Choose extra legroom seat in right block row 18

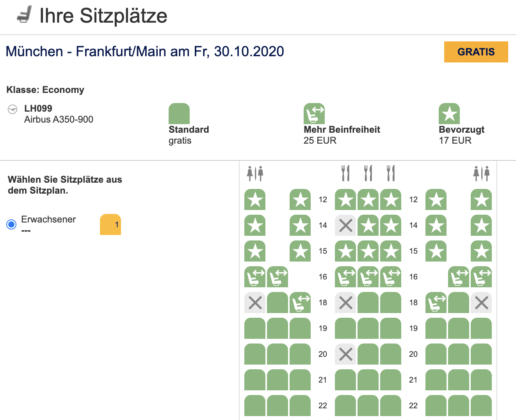click(x=436, y=303)
